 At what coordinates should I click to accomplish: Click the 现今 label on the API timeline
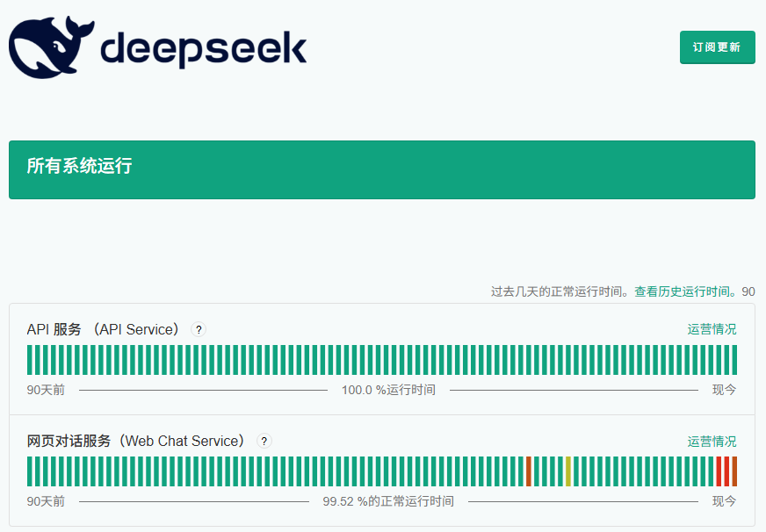[723, 390]
